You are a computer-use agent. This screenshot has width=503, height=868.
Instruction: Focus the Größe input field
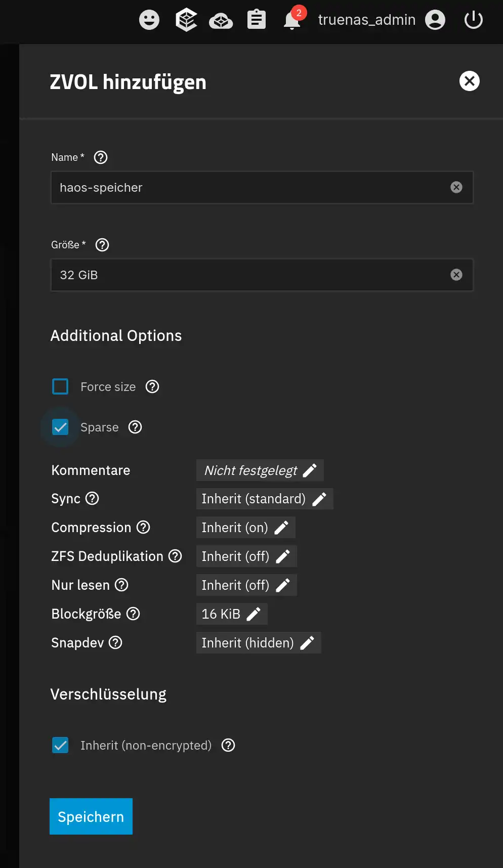[262, 275]
